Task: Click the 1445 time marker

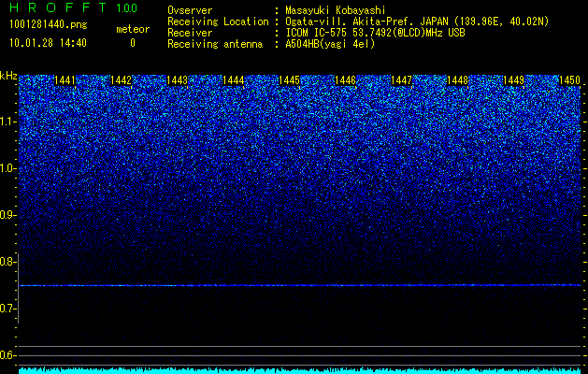Action: pos(290,80)
